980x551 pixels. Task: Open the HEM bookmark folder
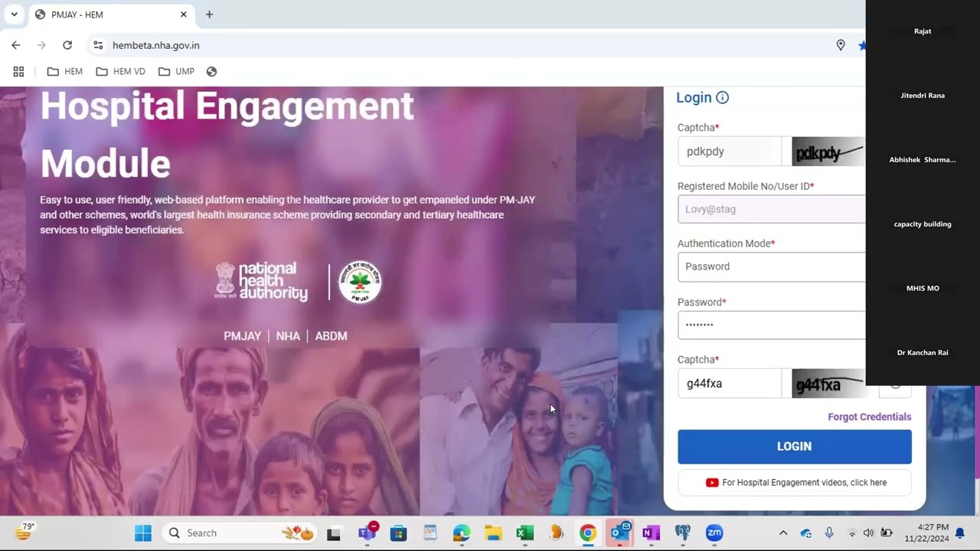click(65, 71)
